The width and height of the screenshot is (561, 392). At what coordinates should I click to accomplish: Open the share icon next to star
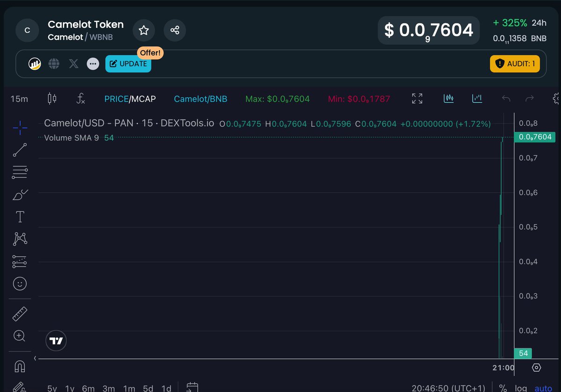pos(175,30)
